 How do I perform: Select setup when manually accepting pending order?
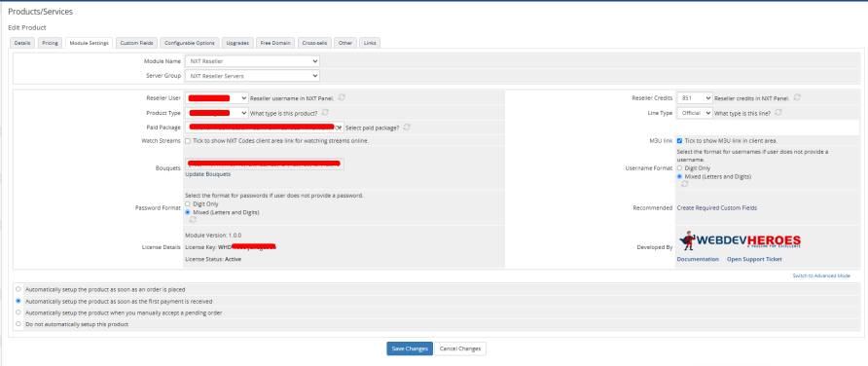point(18,312)
